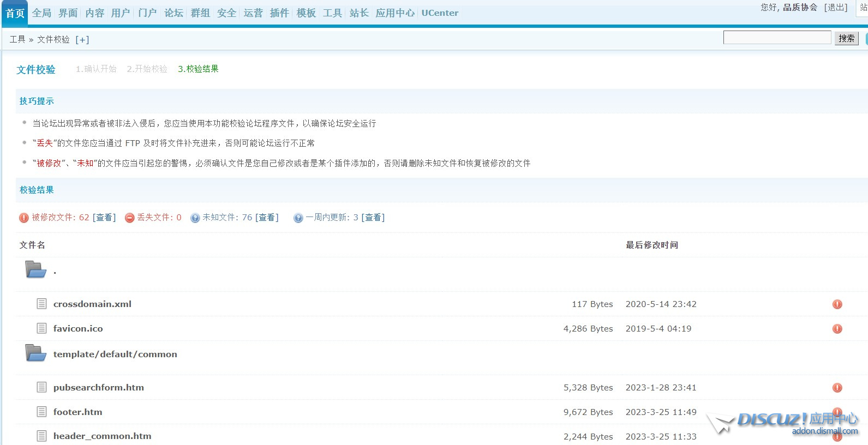Focus the search input field
Image resolution: width=868 pixels, height=445 pixels.
[777, 38]
